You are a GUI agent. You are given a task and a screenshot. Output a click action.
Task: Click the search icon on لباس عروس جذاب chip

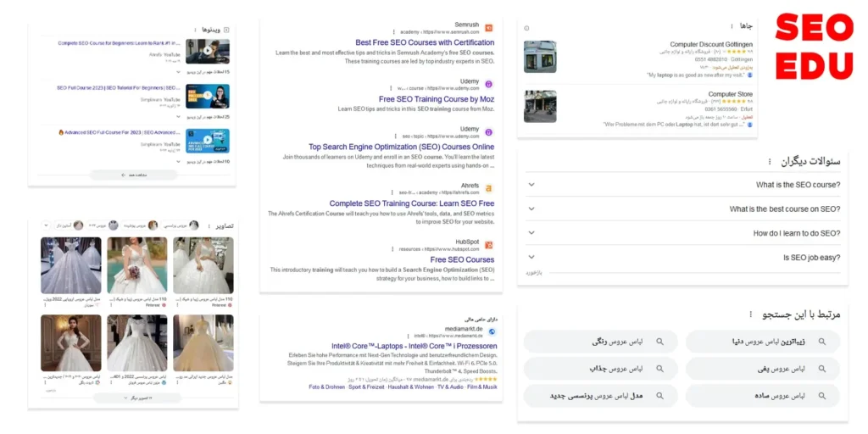point(659,369)
